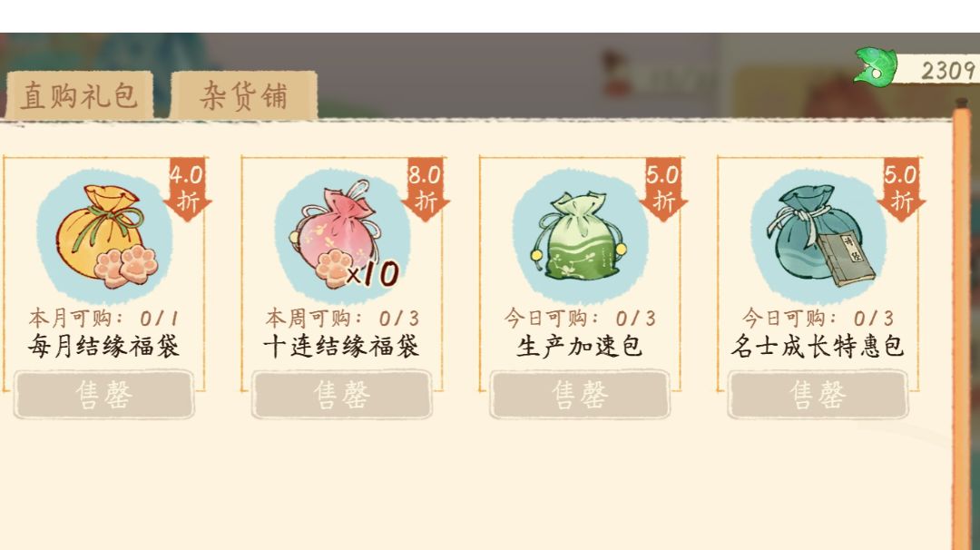Click the 名士成长特惠包 item title

point(818,347)
